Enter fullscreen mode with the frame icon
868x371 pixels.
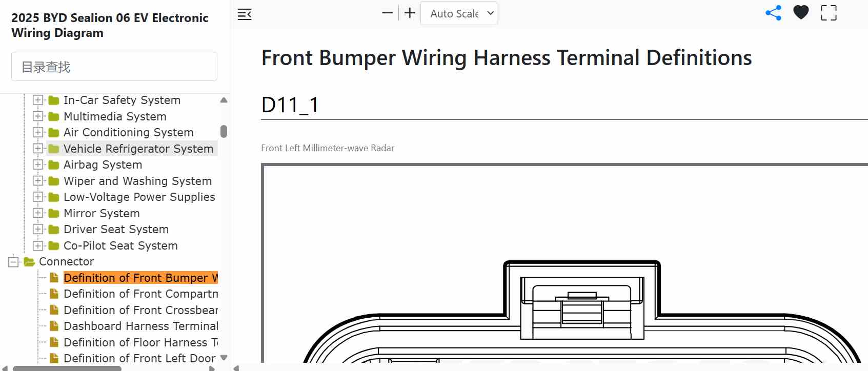pyautogui.click(x=829, y=13)
